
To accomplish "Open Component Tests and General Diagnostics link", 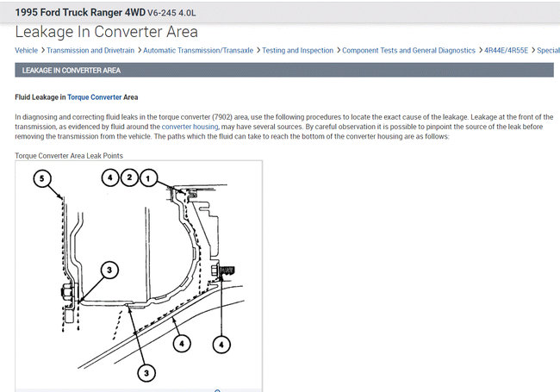I will point(408,50).
